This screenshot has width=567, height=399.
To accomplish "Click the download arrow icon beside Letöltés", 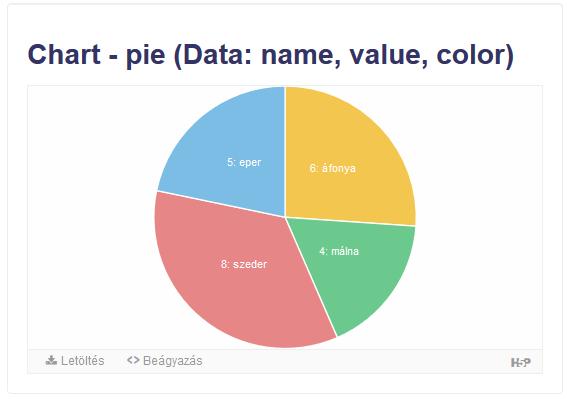I will (x=51, y=360).
